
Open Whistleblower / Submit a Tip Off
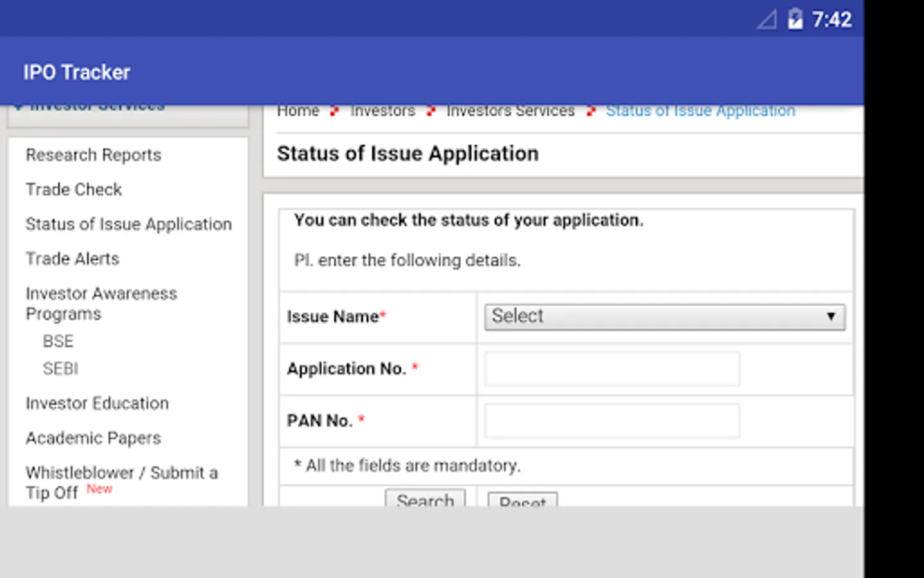(x=121, y=482)
